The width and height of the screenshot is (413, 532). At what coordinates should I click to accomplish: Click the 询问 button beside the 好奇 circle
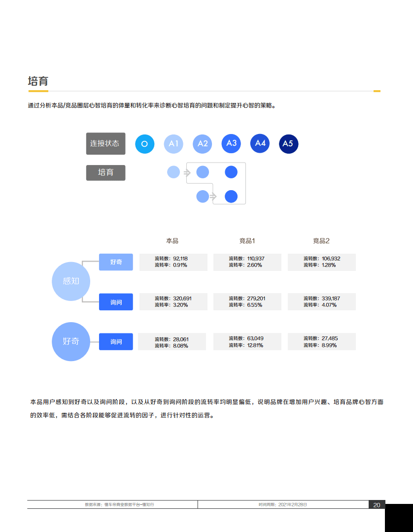tap(116, 342)
